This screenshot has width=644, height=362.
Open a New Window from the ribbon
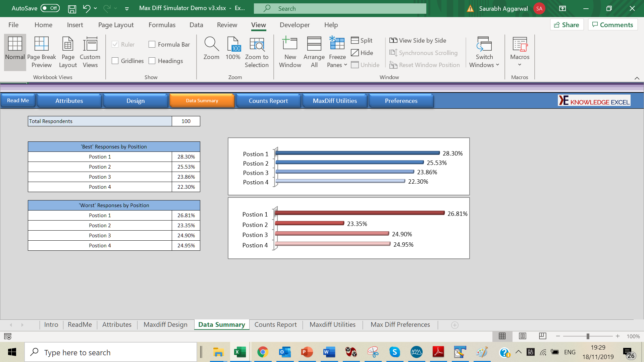[290, 44]
